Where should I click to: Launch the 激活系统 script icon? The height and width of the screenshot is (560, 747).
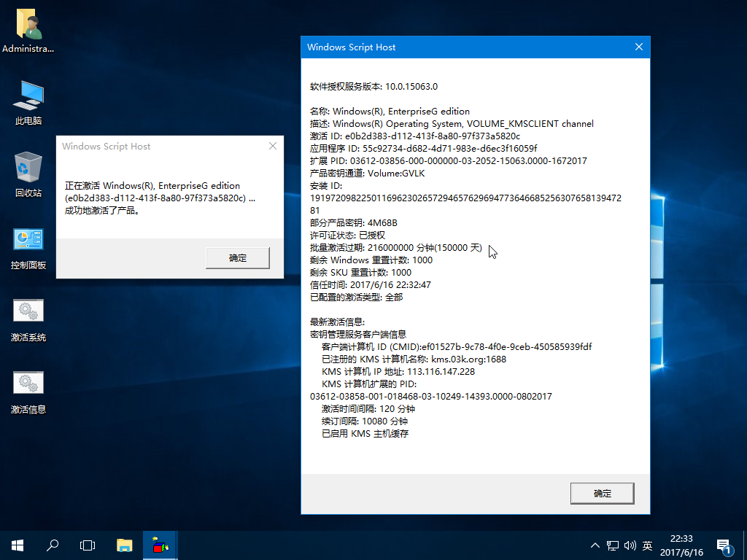[28, 320]
